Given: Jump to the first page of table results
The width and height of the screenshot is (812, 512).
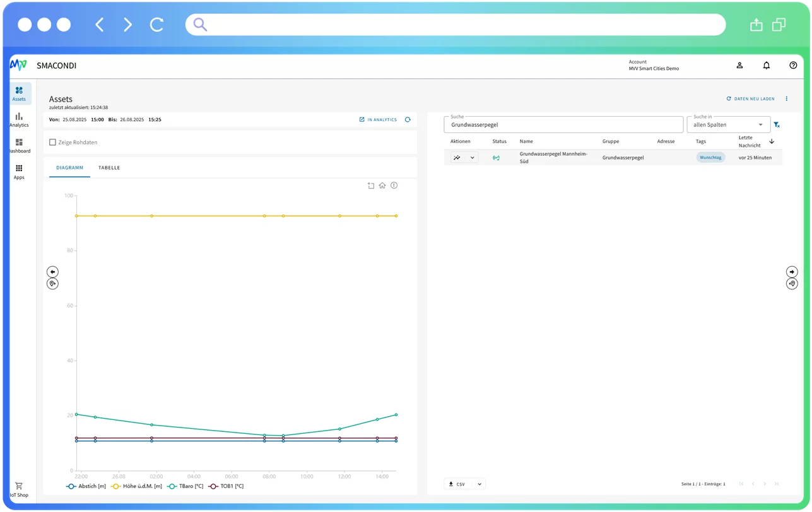Looking at the screenshot, I should [x=741, y=484].
